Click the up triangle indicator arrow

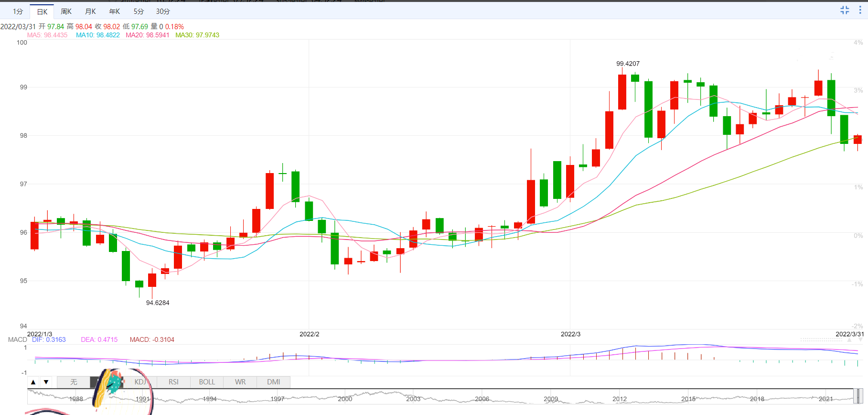click(x=33, y=382)
